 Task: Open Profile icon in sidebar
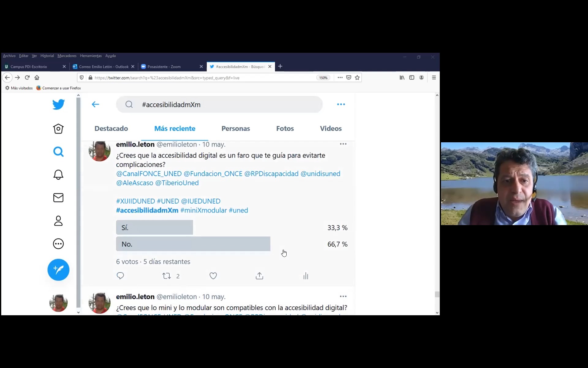[x=58, y=221]
